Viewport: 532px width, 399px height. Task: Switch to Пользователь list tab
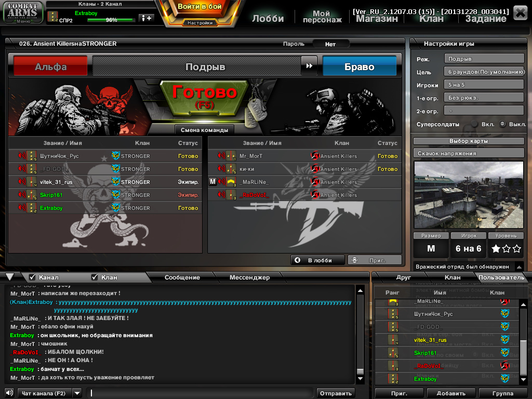click(x=501, y=277)
